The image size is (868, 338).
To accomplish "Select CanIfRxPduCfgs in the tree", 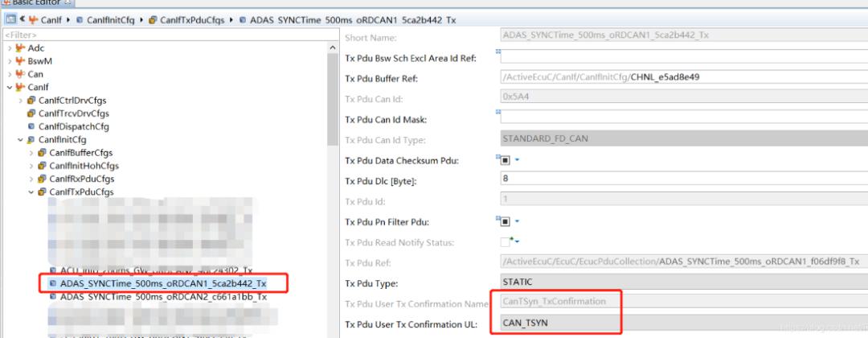I will click(81, 179).
